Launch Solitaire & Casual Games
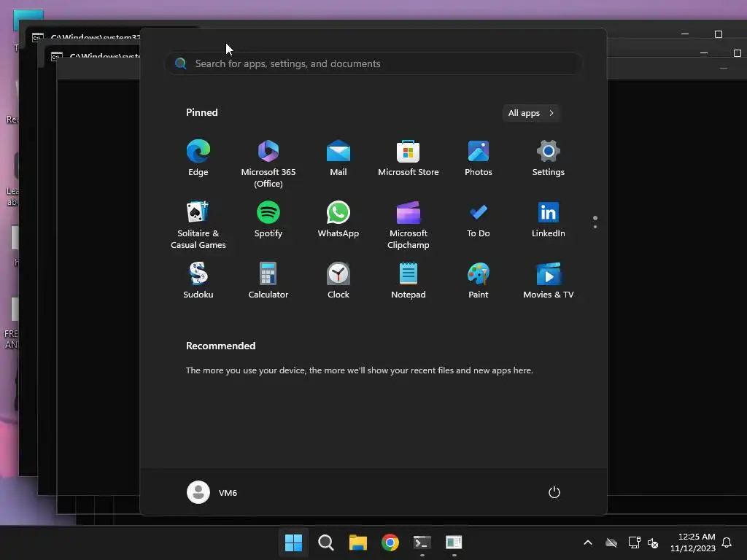Viewport: 747px width, 560px height. point(198,225)
